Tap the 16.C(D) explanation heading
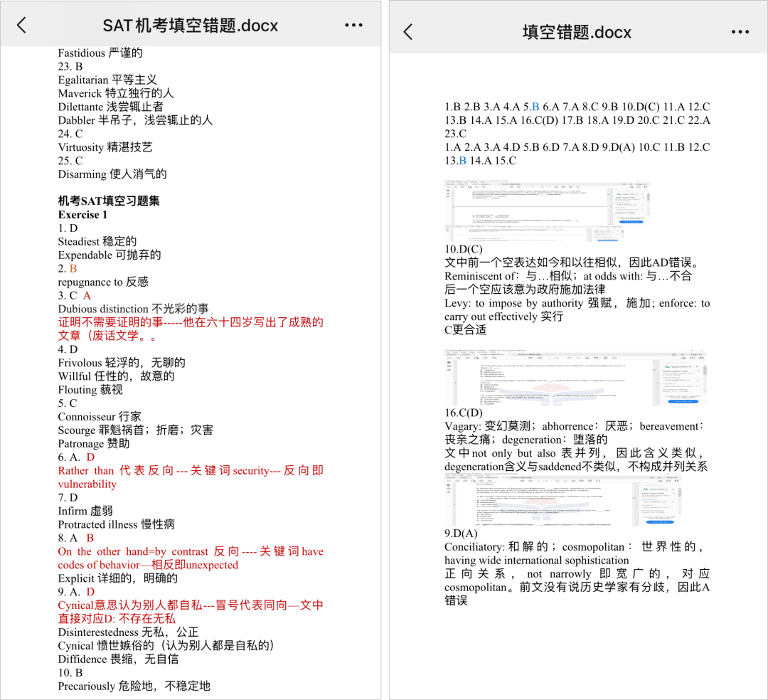This screenshot has width=768, height=700. pos(464,413)
